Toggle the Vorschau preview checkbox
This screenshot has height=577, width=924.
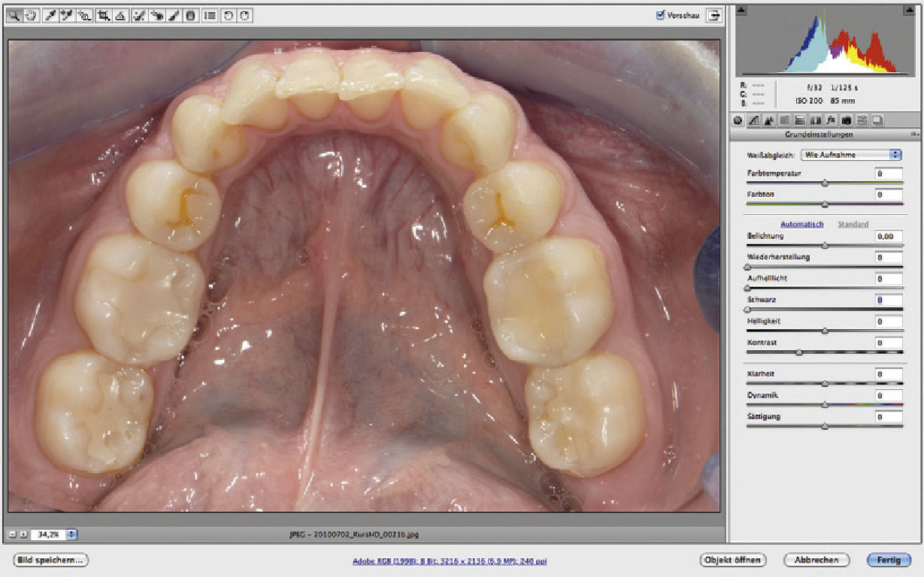(x=661, y=15)
